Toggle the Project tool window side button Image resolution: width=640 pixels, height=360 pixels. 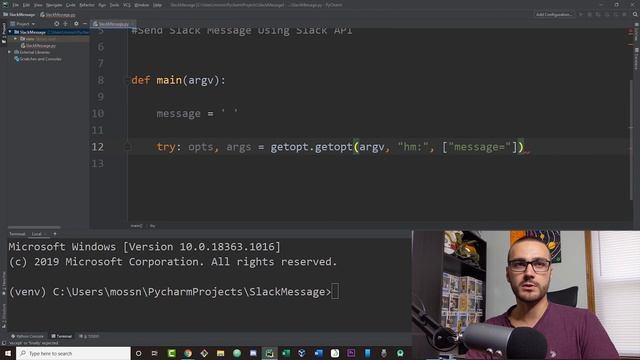4,33
